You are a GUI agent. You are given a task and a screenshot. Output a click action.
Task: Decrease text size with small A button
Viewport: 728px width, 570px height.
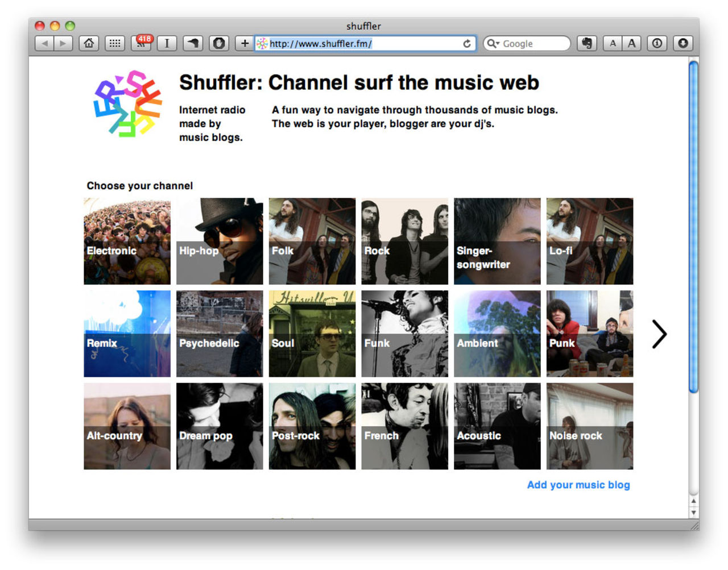click(x=613, y=43)
